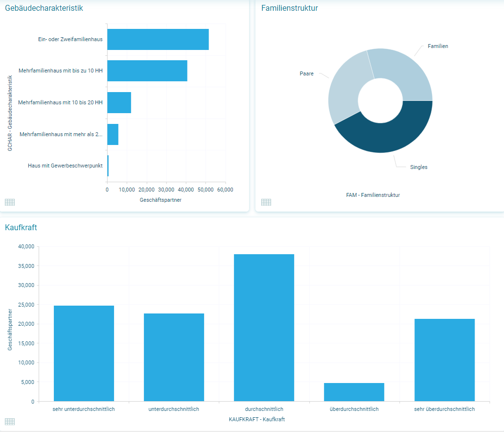The width and height of the screenshot is (504, 432).
Task: Select the Mehrfamilienhaus mit bis zu 10 HH bar
Action: point(147,71)
